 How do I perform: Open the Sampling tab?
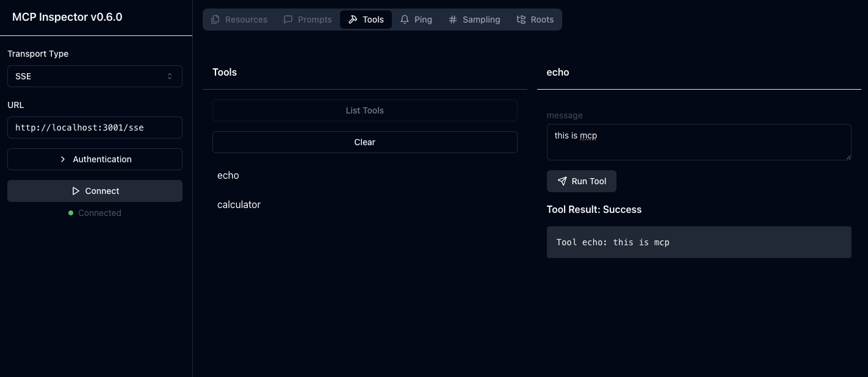474,19
